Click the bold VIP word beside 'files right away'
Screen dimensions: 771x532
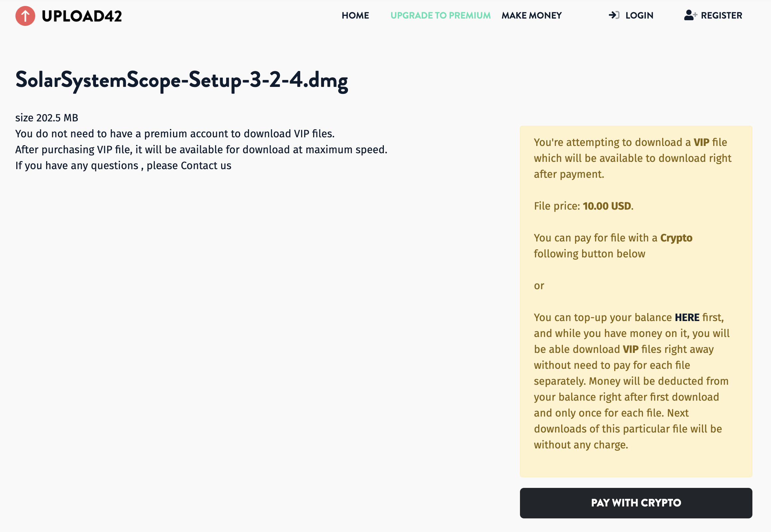[631, 349]
